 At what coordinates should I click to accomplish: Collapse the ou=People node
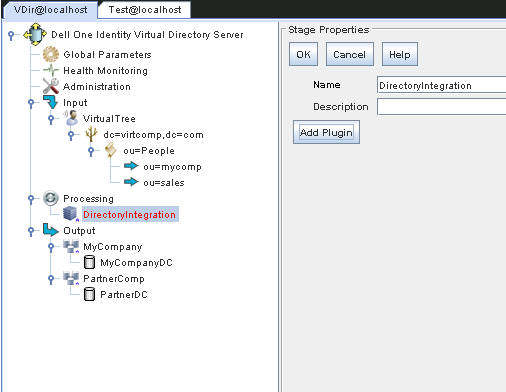point(91,151)
